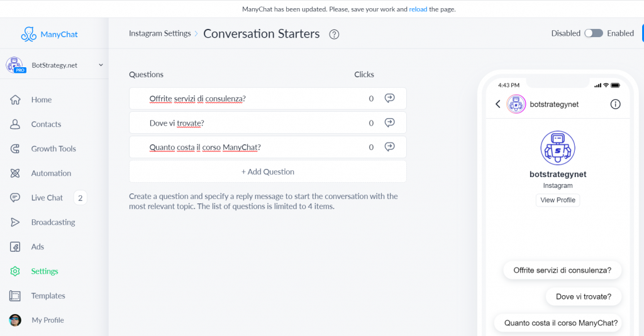The image size is (644, 336).
Task: Open the Home icon in sidebar
Action: (15, 100)
